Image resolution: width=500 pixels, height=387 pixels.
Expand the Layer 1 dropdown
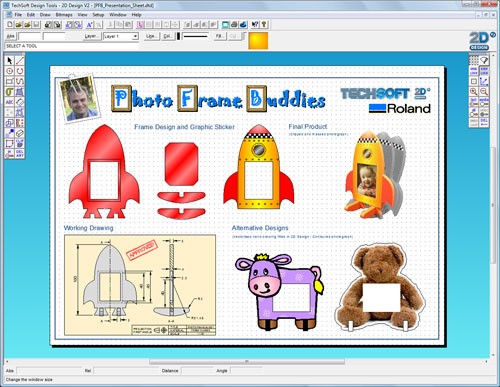135,36
